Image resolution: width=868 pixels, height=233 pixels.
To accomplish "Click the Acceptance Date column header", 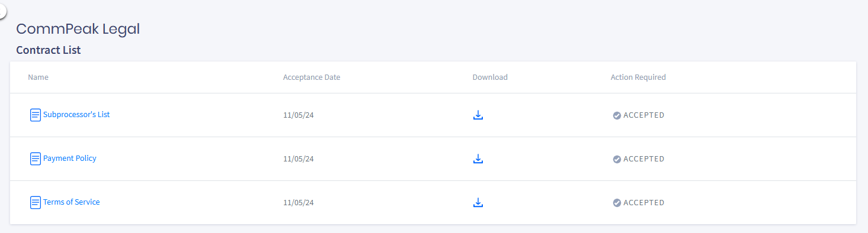I will pyautogui.click(x=312, y=77).
